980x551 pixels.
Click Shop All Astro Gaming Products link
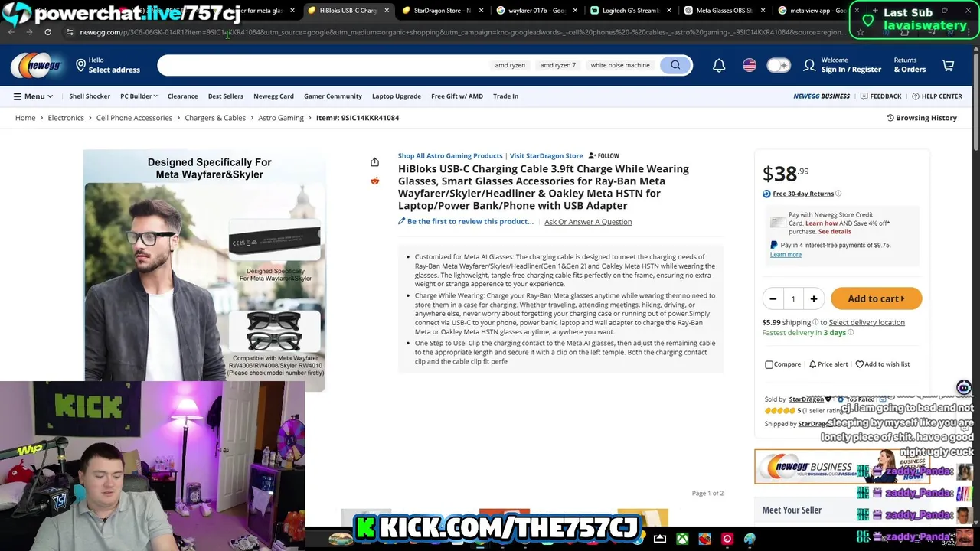tap(450, 156)
